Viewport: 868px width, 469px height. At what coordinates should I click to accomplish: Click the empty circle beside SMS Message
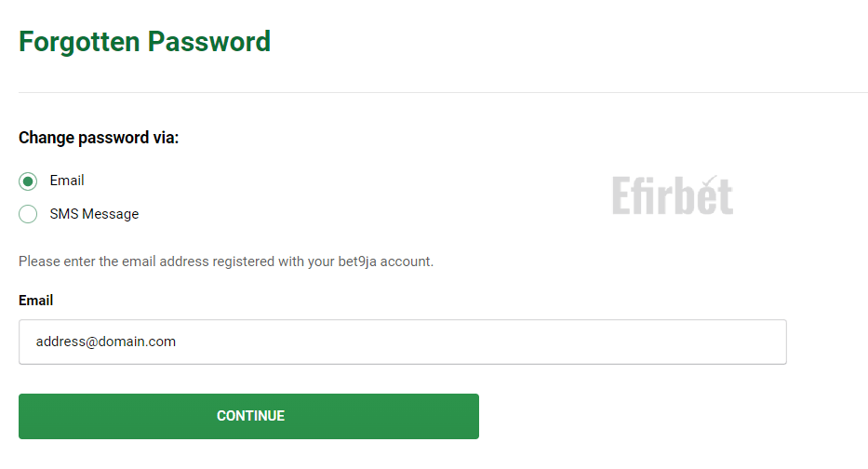point(28,214)
